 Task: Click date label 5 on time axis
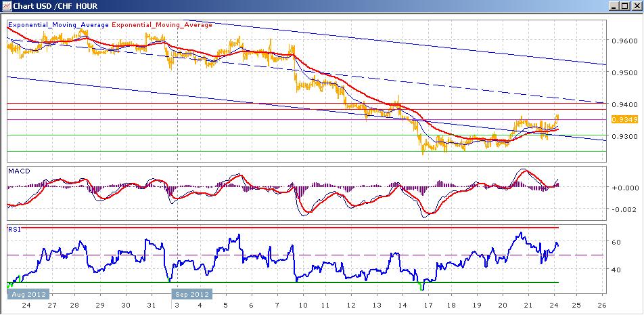point(225,306)
